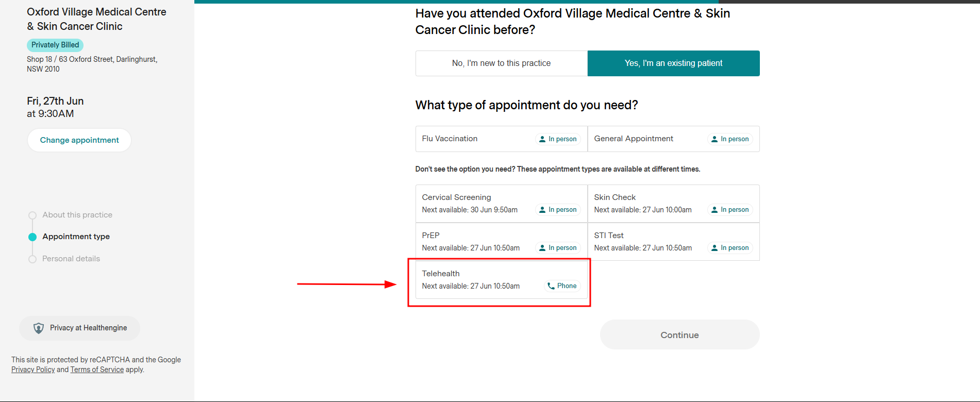Choose the Telehealth appointment type
Screen dimensions: 980x402
coord(470,280)
